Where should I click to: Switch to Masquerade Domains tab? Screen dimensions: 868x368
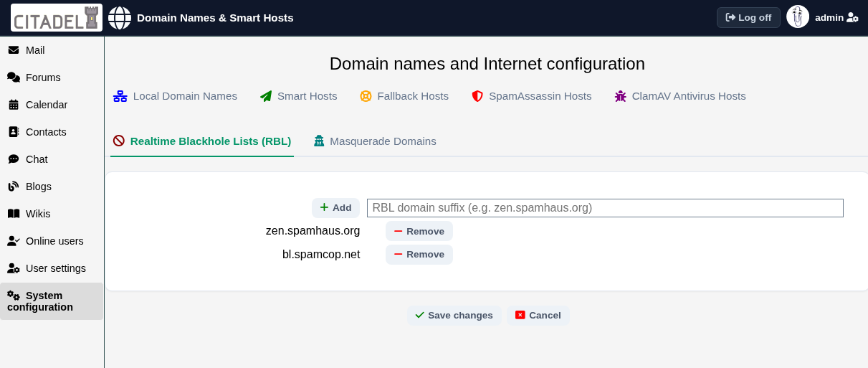tap(375, 141)
